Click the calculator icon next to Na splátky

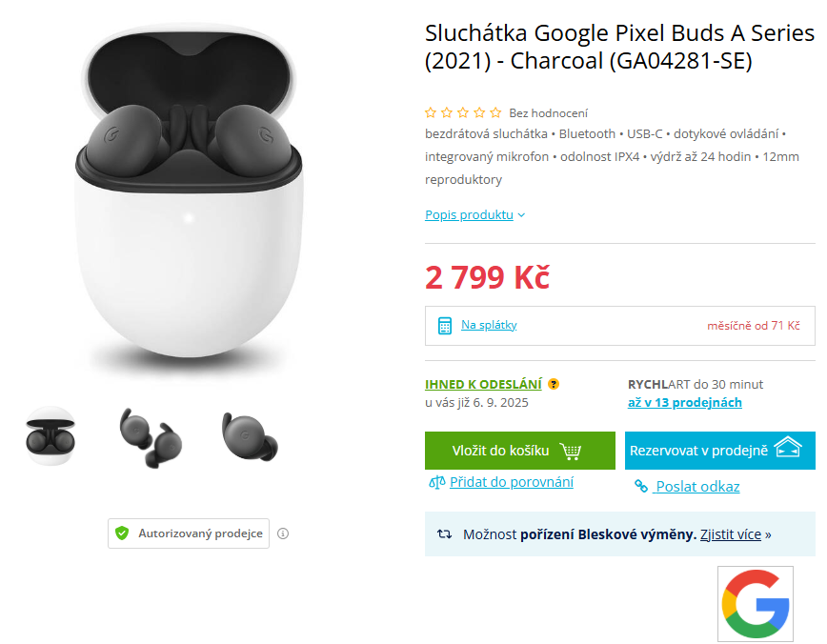[x=444, y=324]
